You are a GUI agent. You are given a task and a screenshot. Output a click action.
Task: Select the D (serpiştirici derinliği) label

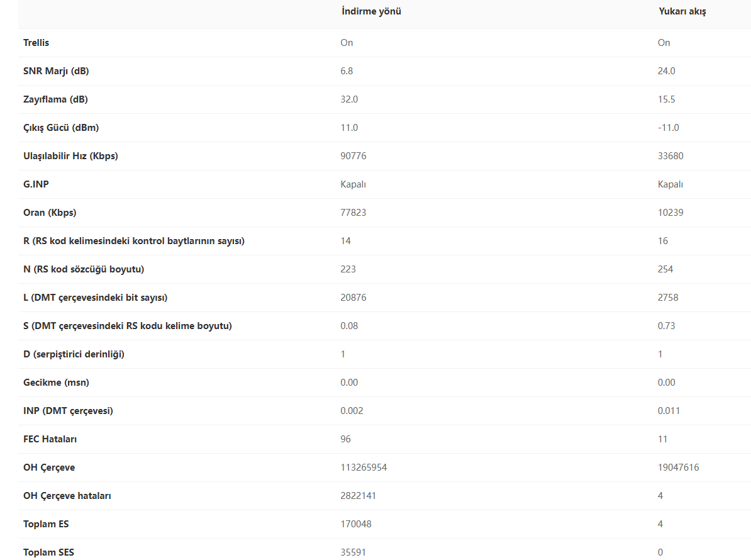(x=74, y=354)
